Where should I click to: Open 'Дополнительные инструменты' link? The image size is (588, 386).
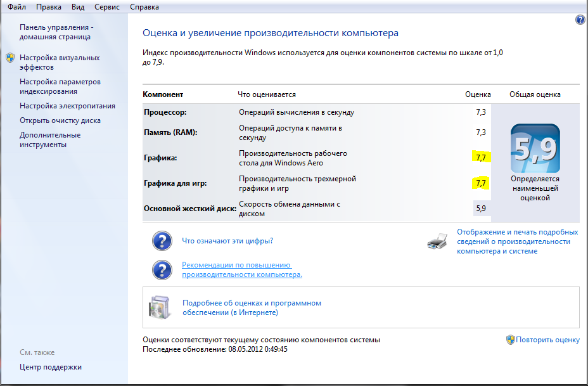pos(50,140)
